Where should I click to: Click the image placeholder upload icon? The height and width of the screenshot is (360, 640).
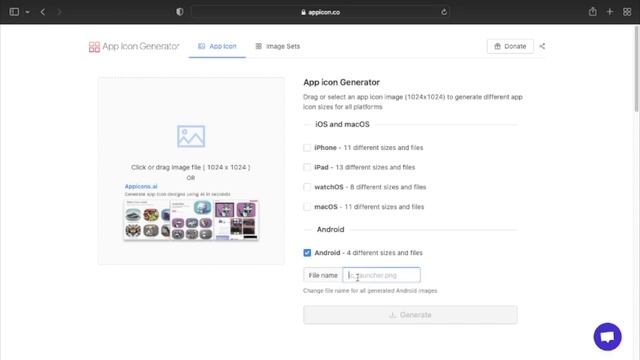191,136
